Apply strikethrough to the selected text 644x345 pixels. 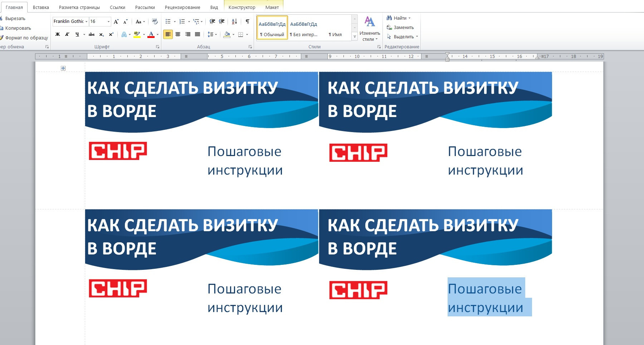92,35
